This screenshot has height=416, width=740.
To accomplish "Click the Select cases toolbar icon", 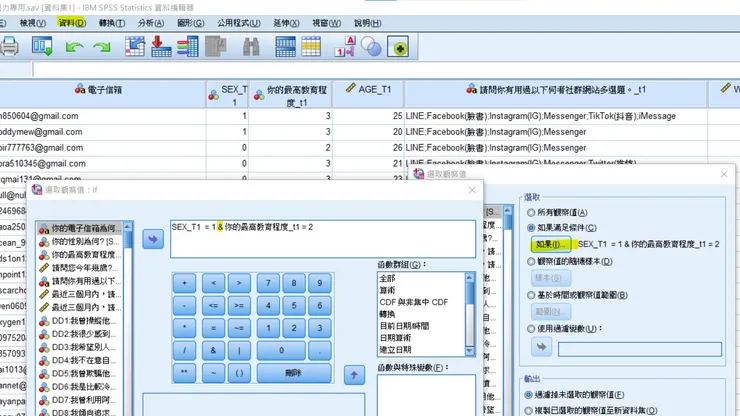I will click(398, 47).
